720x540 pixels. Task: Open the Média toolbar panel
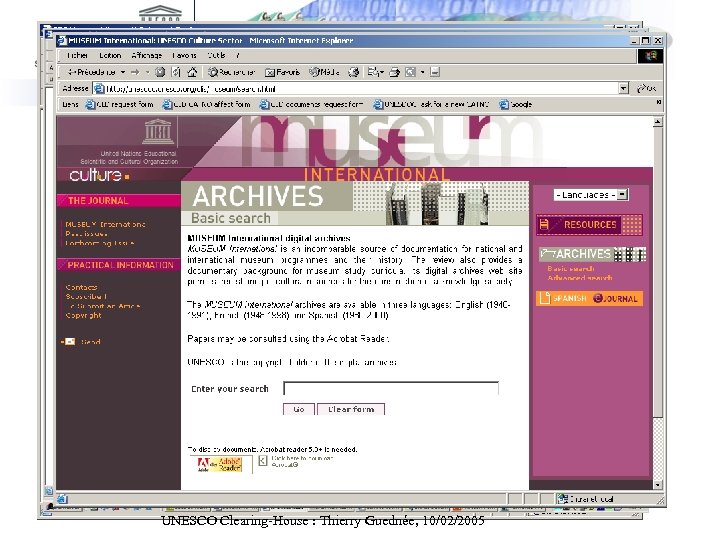pyautogui.click(x=325, y=72)
